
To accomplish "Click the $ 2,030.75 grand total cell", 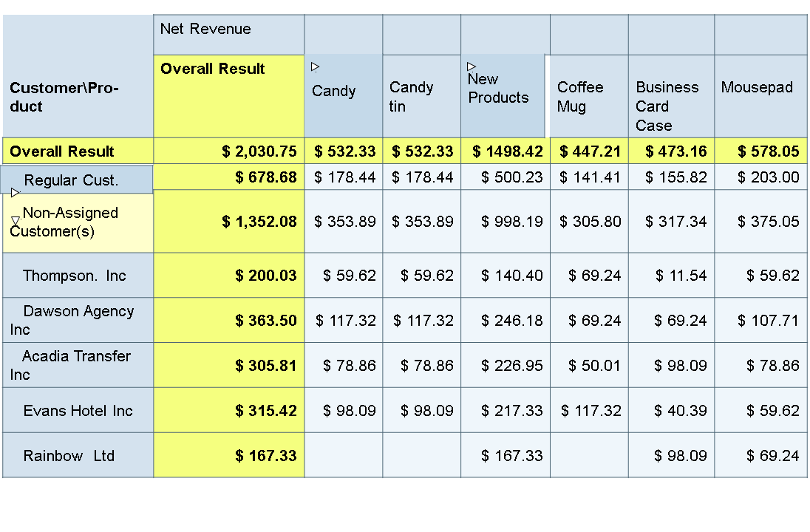I will pos(259,151).
